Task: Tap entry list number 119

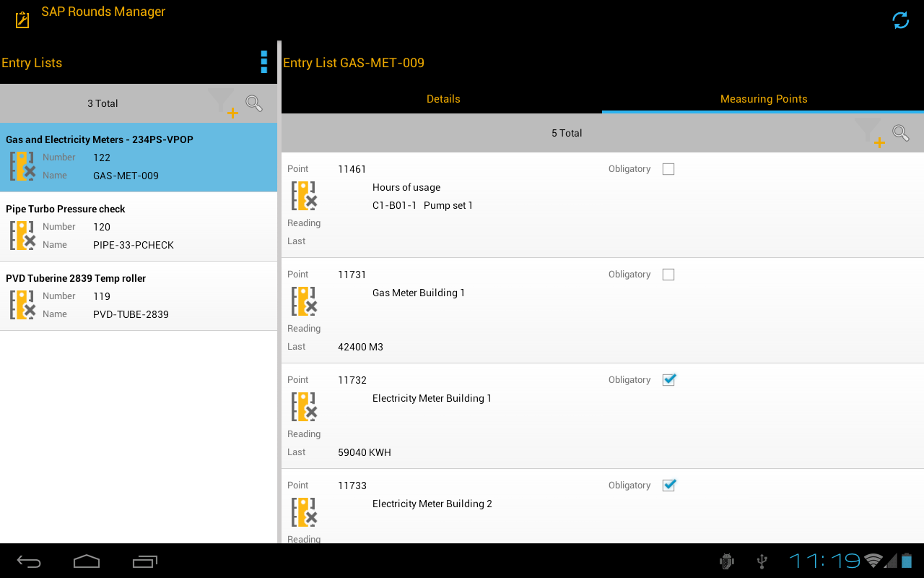Action: point(102,296)
